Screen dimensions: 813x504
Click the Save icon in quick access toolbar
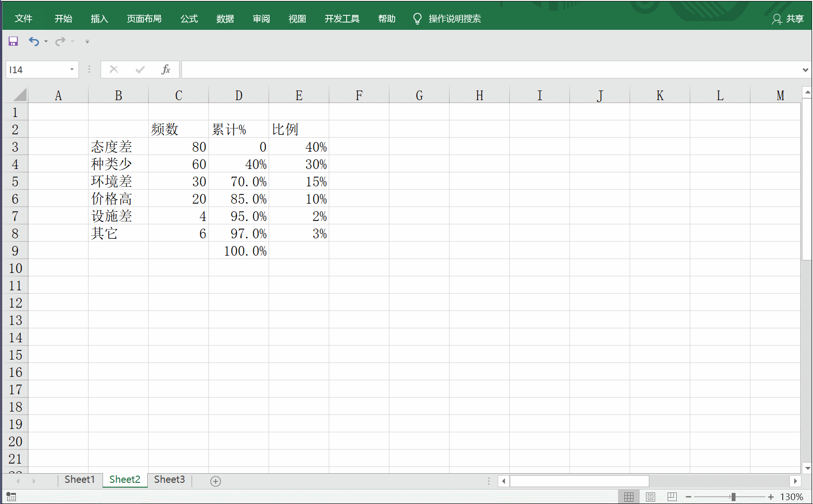point(13,41)
